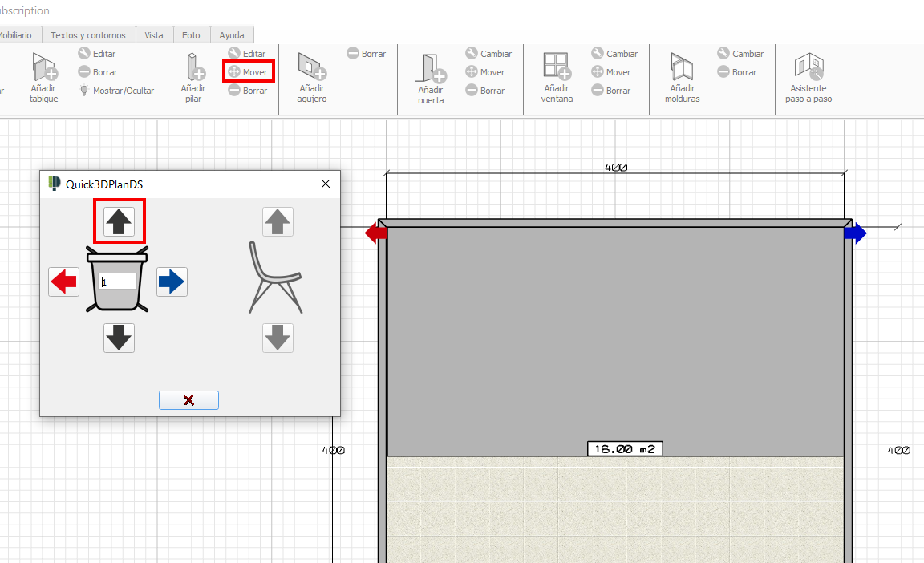This screenshot has height=563, width=924.
Task: Click Borrar in the ventana group
Action: [x=611, y=91]
